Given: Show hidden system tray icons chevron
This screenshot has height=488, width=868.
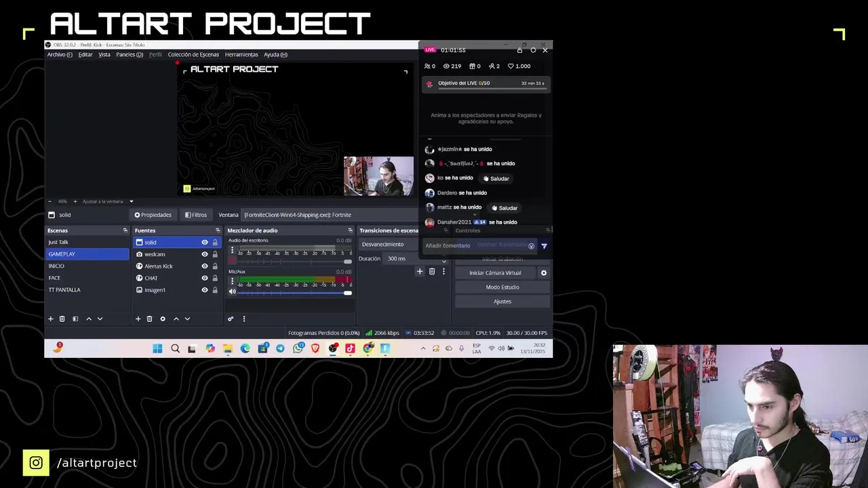Looking at the screenshot, I should pos(423,348).
